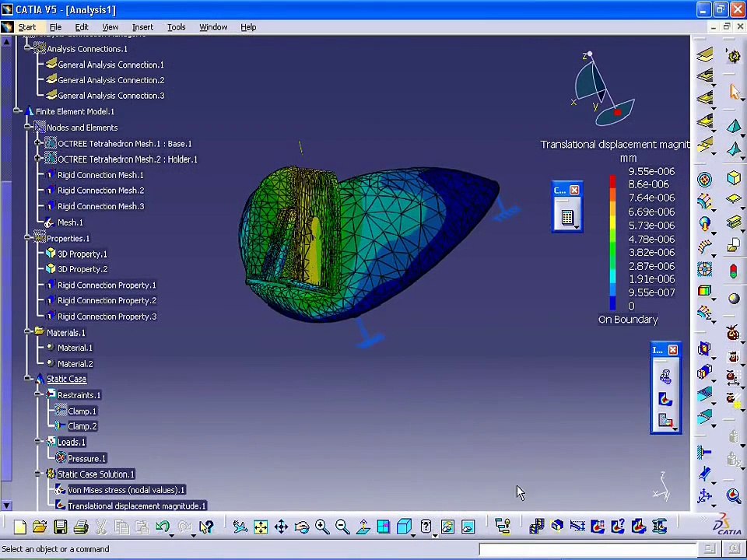Select Pressure.1 in the specification tree
Screen dimensions: 747x560
tap(86, 458)
